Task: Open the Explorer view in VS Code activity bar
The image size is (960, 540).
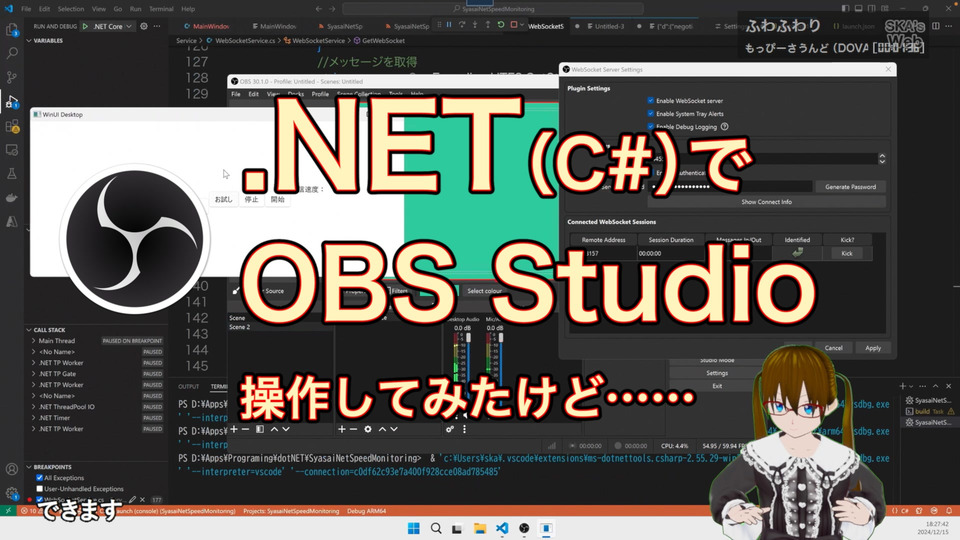Action: click(12, 29)
